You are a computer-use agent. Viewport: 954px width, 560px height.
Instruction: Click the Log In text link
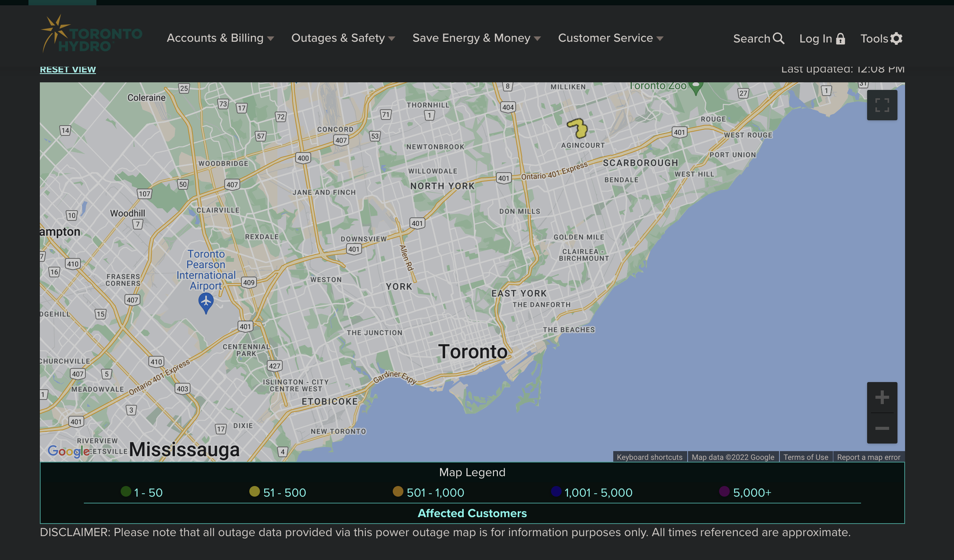click(815, 39)
